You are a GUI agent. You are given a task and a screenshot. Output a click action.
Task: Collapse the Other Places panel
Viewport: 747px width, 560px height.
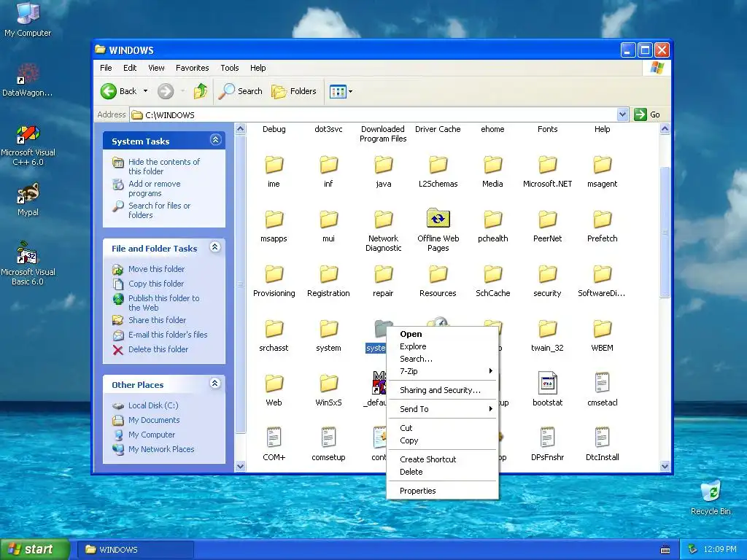tap(215, 383)
